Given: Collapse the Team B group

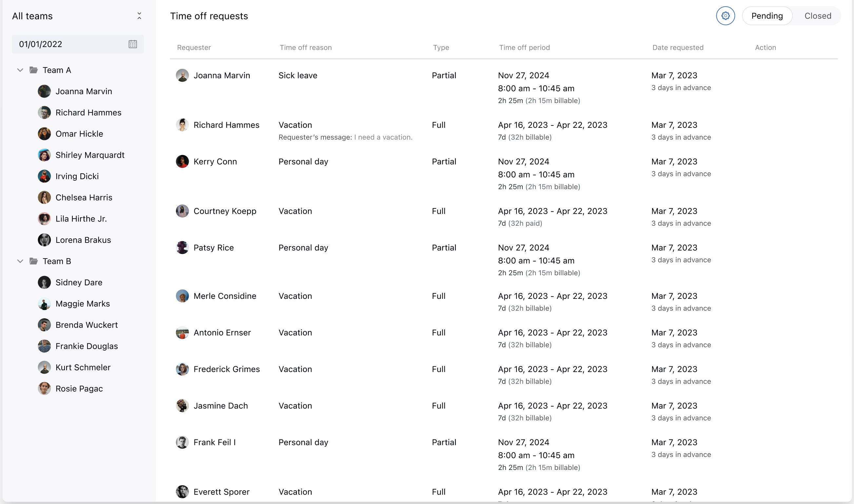Looking at the screenshot, I should (20, 261).
